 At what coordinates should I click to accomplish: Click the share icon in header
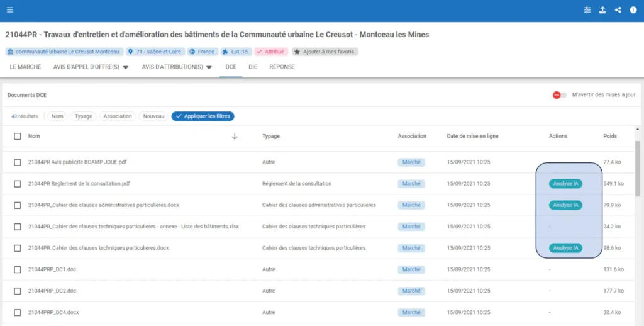pos(618,10)
